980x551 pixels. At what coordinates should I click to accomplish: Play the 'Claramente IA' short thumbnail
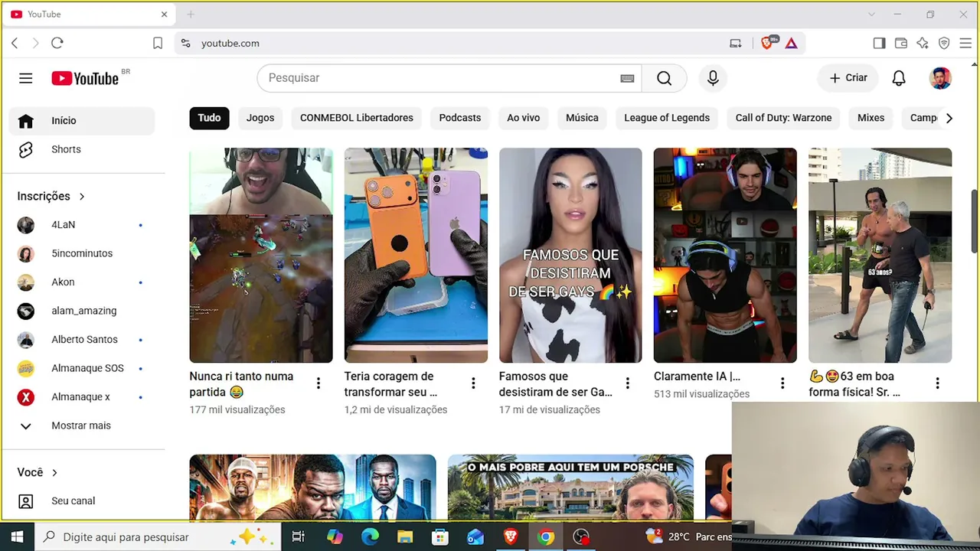725,255
